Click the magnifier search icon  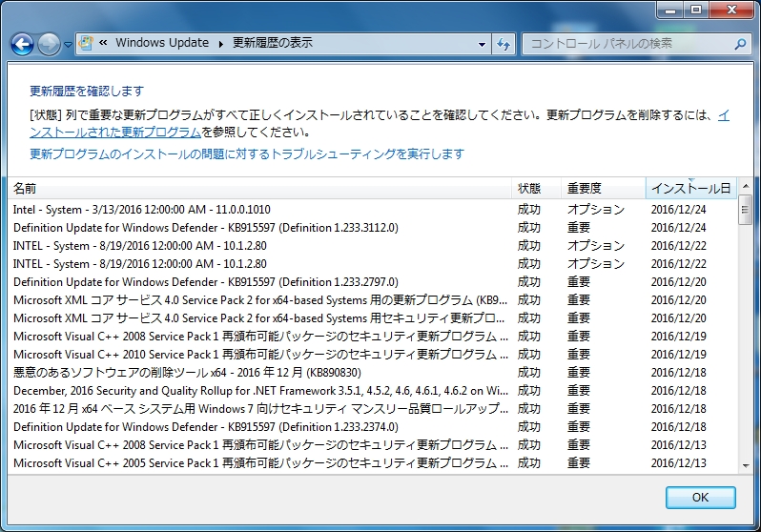(740, 44)
